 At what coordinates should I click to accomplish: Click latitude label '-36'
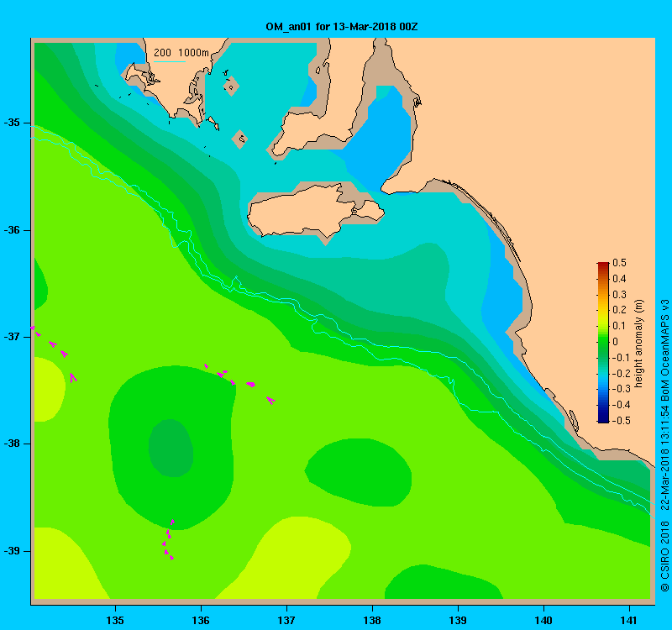point(12,230)
